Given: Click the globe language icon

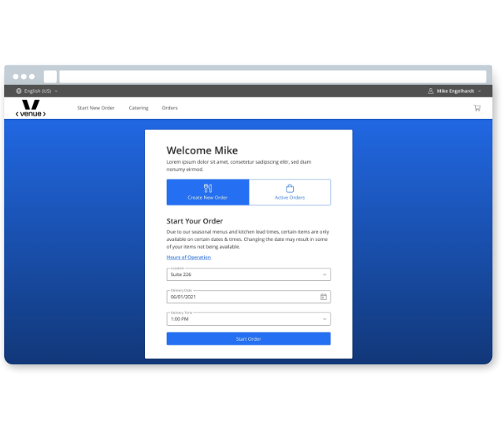Looking at the screenshot, I should [19, 91].
